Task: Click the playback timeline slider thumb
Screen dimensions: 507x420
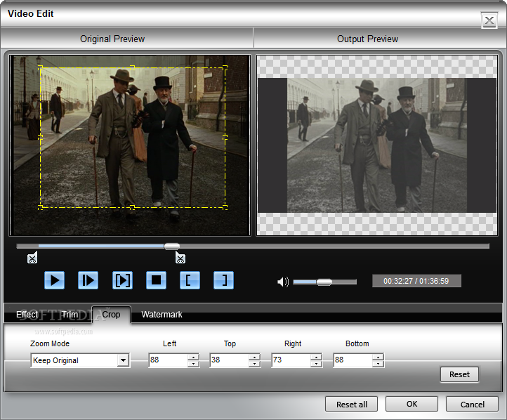Action: [x=172, y=247]
